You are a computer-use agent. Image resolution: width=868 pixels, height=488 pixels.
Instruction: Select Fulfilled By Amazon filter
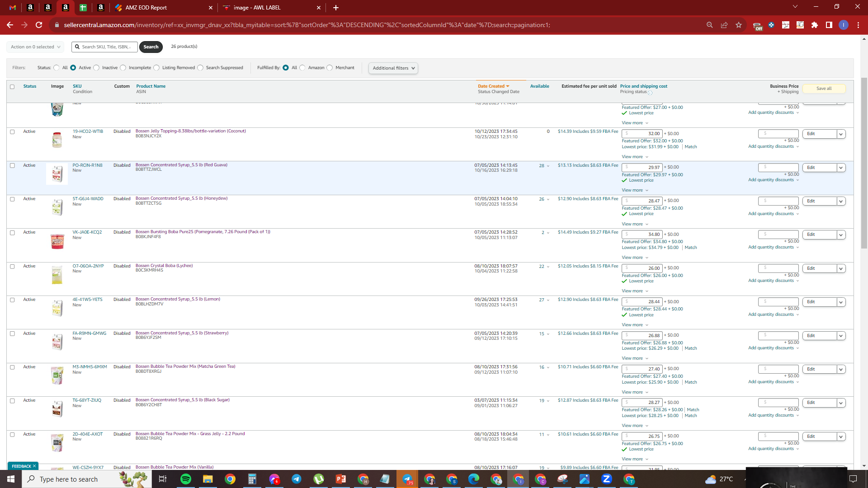point(302,68)
